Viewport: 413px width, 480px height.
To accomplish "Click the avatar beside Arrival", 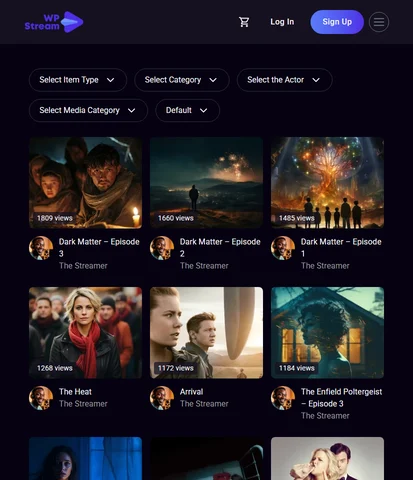I will coord(162,398).
